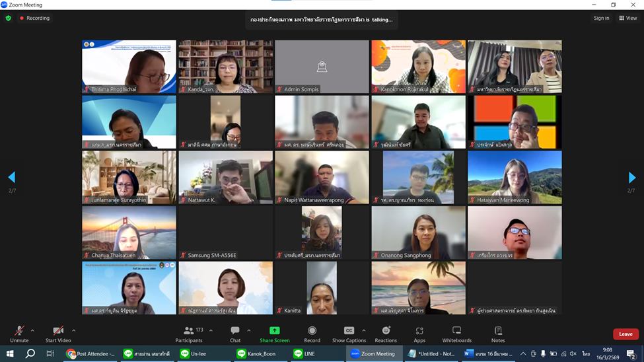
Task: Select Kanokmon Rujirakul's video tile
Action: [418, 66]
